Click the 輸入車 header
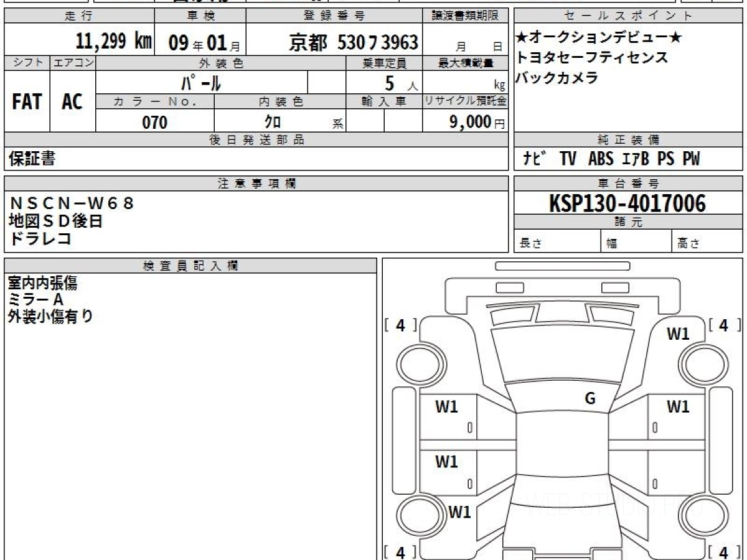 coord(384,101)
